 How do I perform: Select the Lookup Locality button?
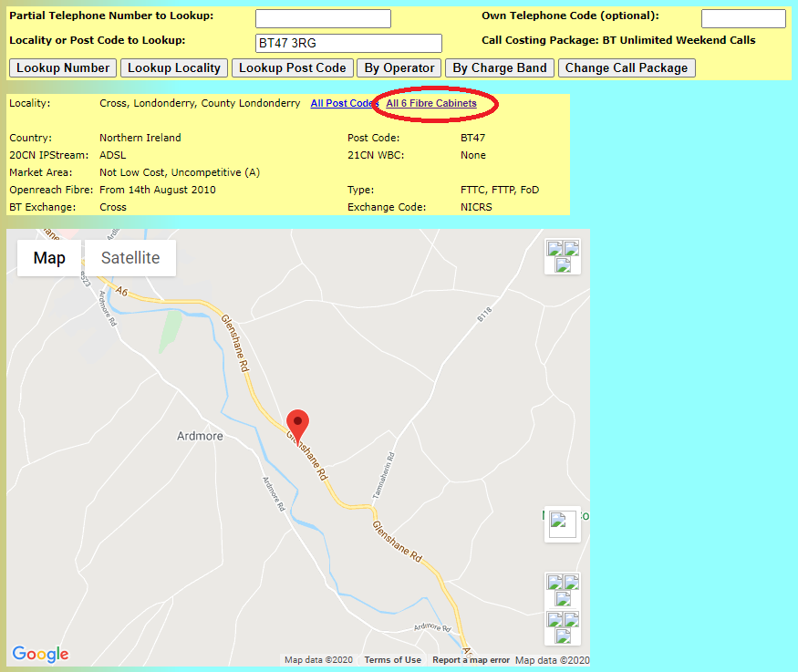tap(174, 68)
